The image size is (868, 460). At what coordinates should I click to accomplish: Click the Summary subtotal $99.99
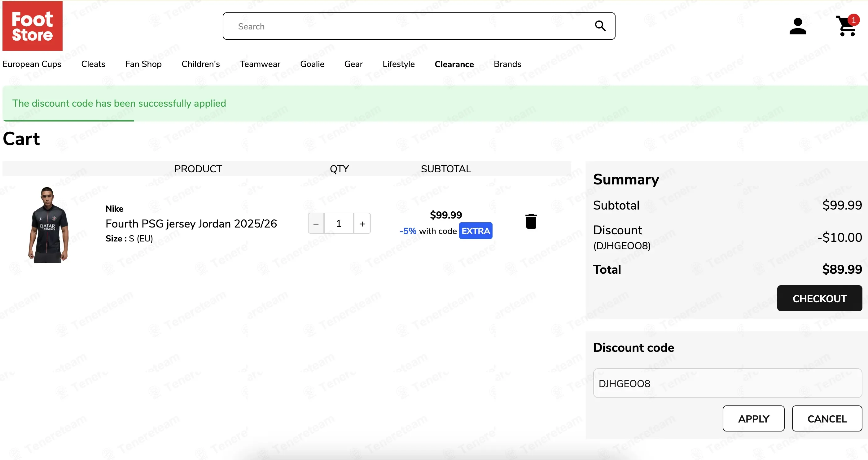(842, 205)
